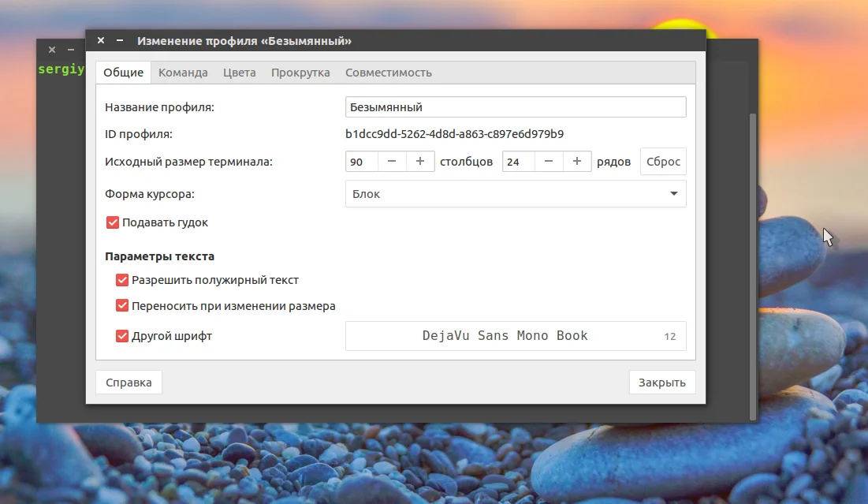Uncheck the 'Другой шрифт' checkbox
Image resolution: width=868 pixels, height=504 pixels.
click(x=121, y=336)
